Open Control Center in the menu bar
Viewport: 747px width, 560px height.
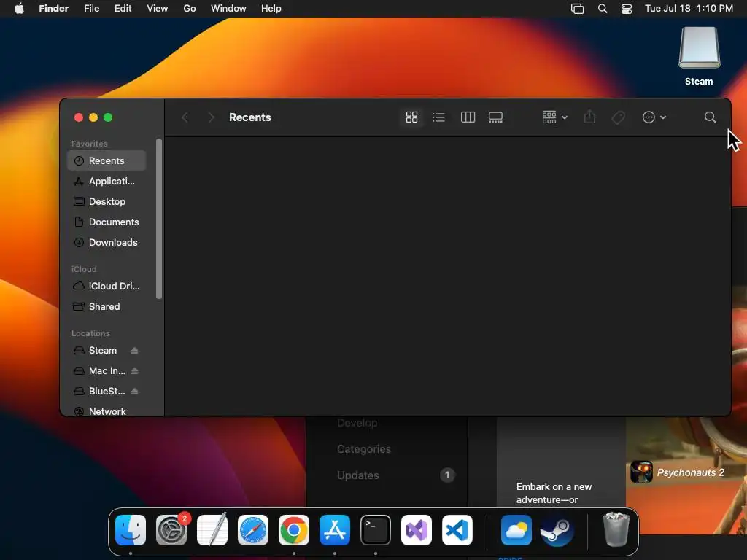click(x=627, y=9)
